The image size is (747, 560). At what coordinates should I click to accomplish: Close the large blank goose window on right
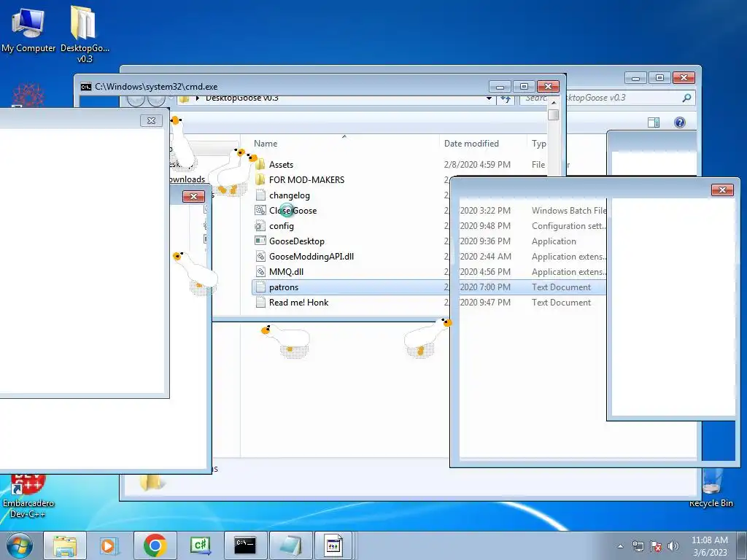pyautogui.click(x=722, y=190)
